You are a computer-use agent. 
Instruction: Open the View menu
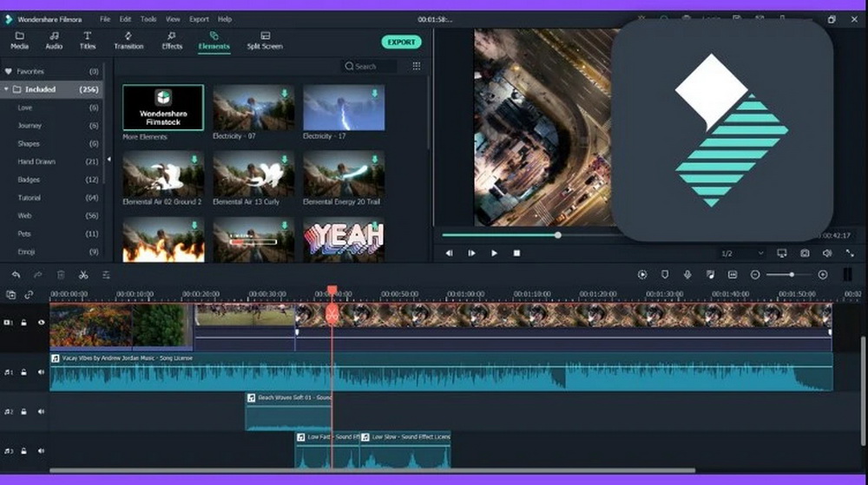pyautogui.click(x=173, y=19)
